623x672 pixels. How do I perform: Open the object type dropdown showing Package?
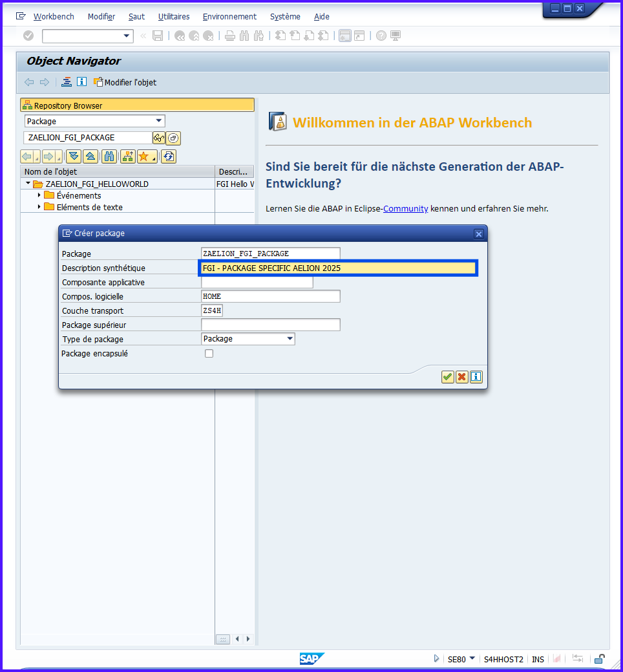point(159,121)
